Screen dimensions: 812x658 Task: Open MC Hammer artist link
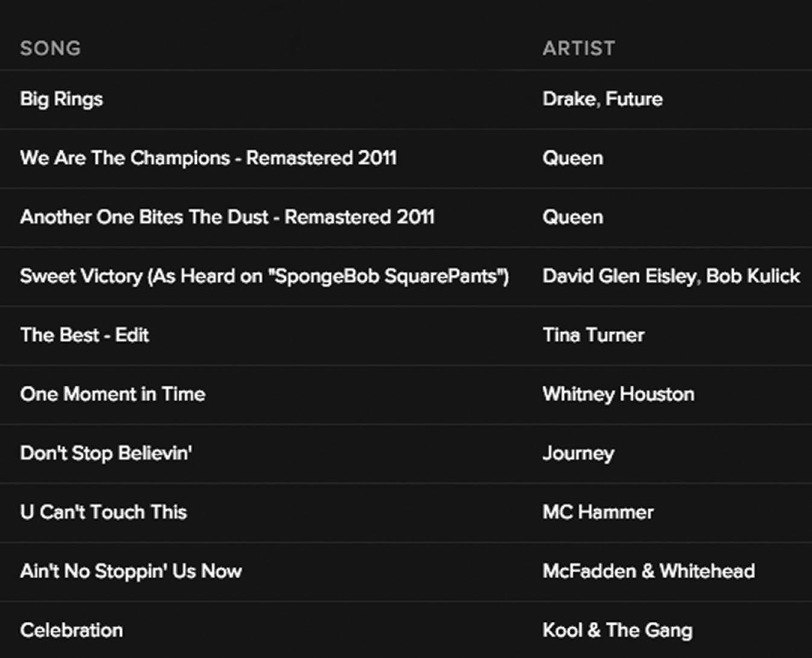[x=598, y=512]
